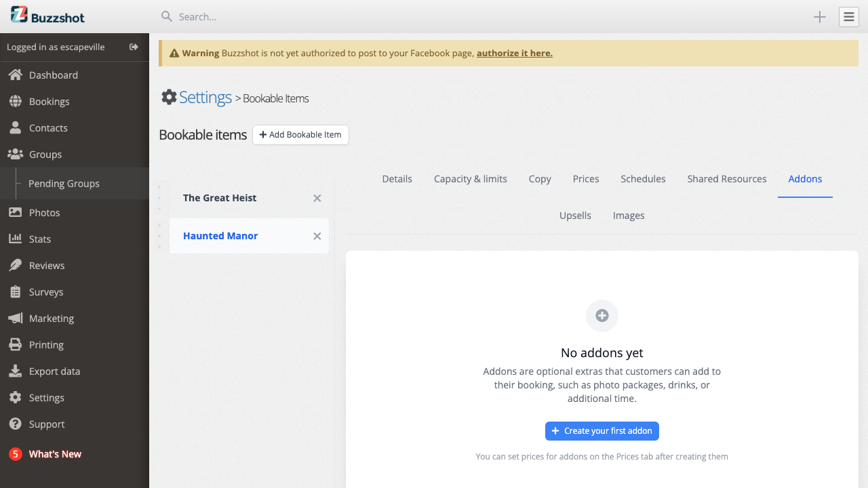Screen dimensions: 868x488
Task: Open the hamburger menu in top bar
Action: (849, 17)
